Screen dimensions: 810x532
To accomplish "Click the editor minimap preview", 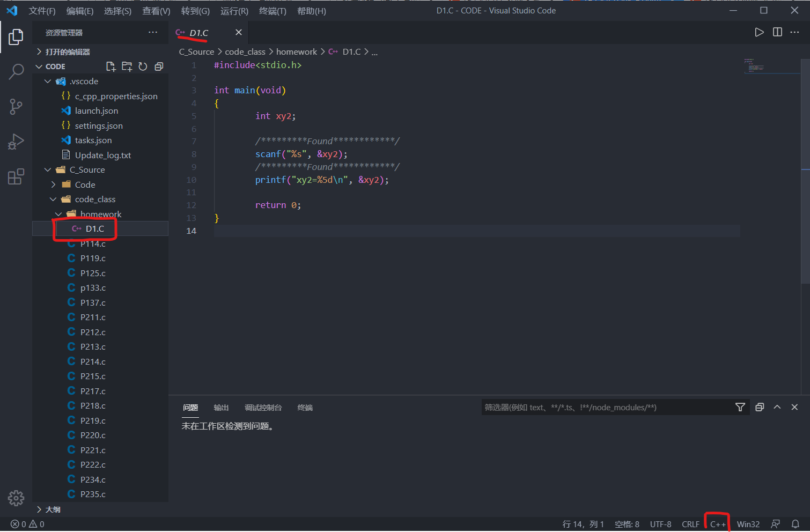I will [x=772, y=65].
